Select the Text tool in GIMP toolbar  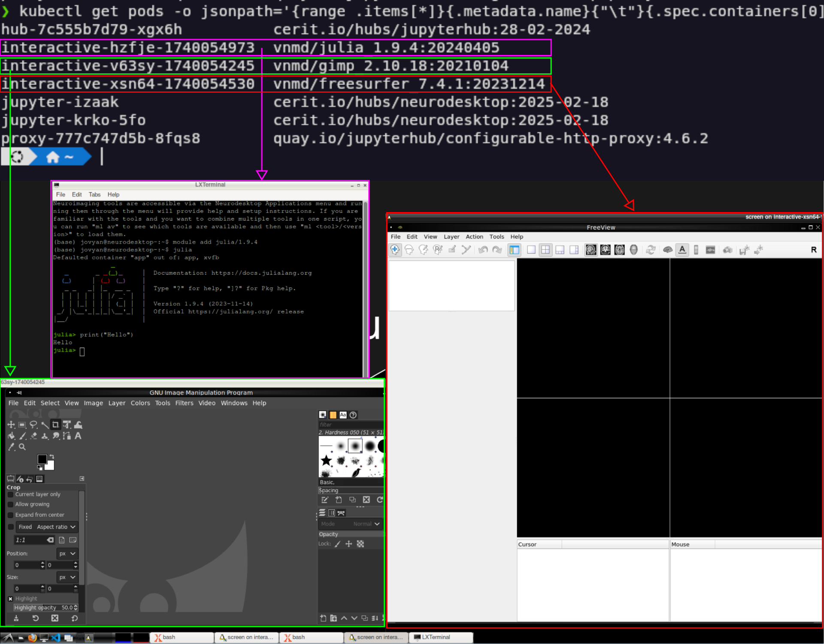click(x=78, y=436)
